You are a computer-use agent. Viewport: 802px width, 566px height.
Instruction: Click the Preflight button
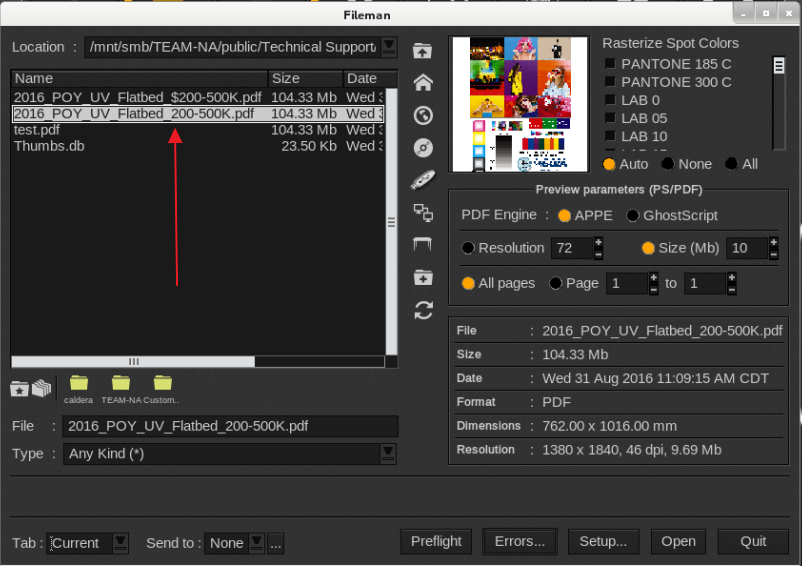click(x=436, y=542)
